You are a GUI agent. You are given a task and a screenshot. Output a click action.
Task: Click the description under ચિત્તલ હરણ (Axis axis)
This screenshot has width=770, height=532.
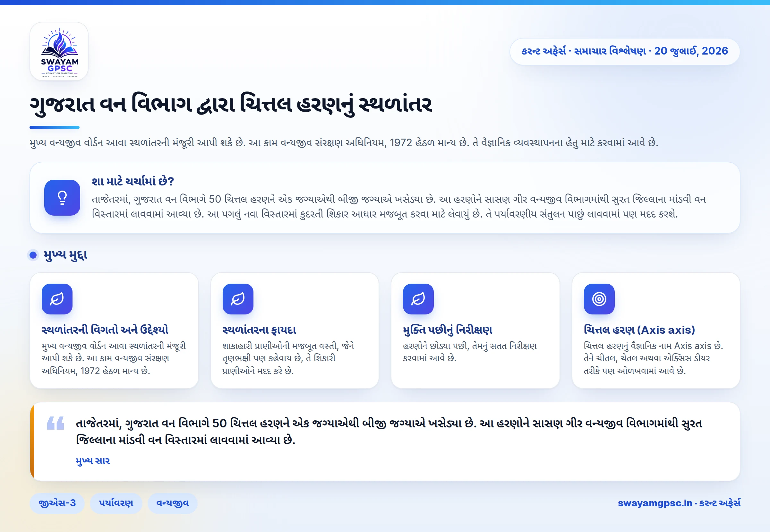pyautogui.click(x=653, y=358)
